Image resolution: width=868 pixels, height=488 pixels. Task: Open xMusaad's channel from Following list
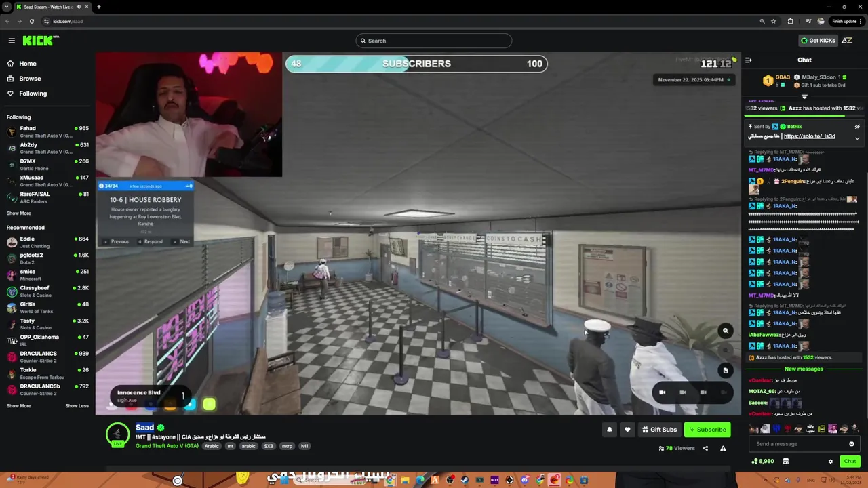point(47,180)
